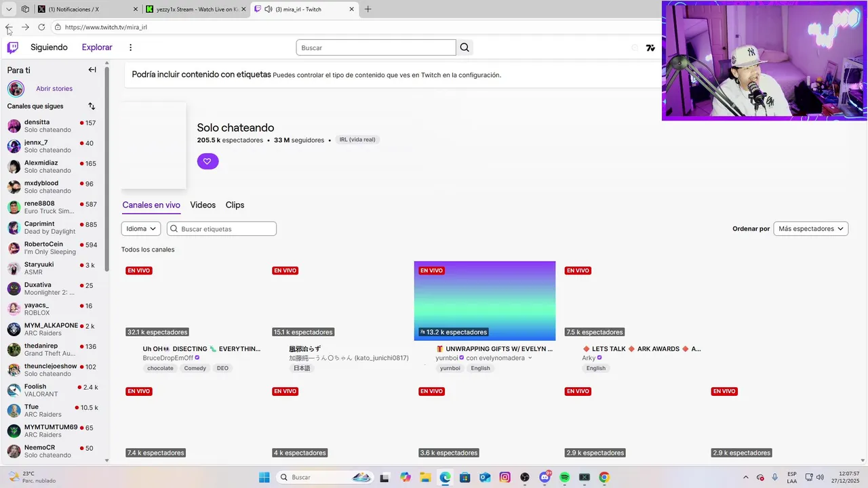Mute the mira_irl Twitch browser tab
This screenshot has width=868, height=488.
(269, 9)
